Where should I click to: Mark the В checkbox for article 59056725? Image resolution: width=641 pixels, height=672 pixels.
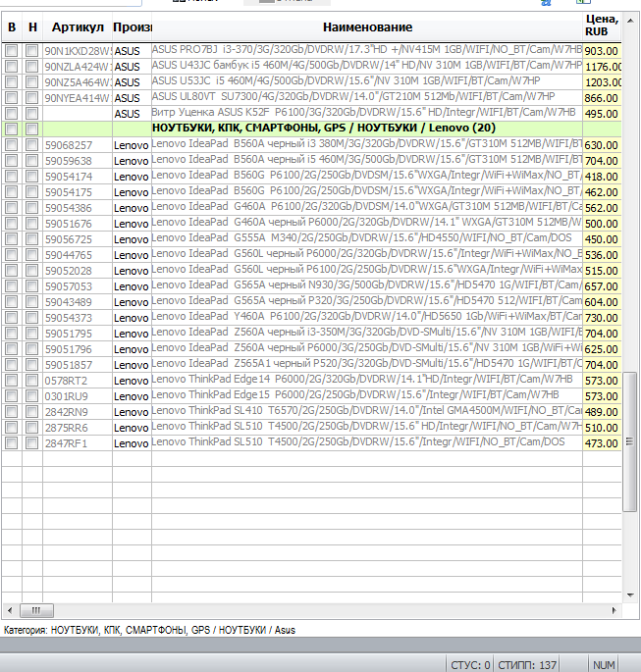click(12, 239)
